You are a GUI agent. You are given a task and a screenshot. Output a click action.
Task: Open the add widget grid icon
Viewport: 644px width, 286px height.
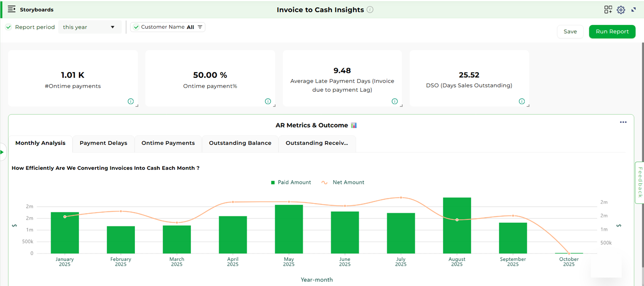pos(608,10)
